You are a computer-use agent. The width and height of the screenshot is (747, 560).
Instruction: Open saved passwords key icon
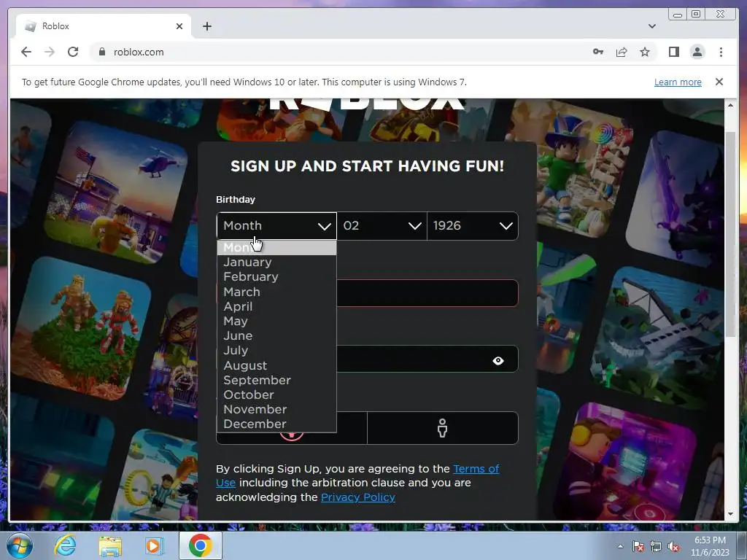point(598,52)
